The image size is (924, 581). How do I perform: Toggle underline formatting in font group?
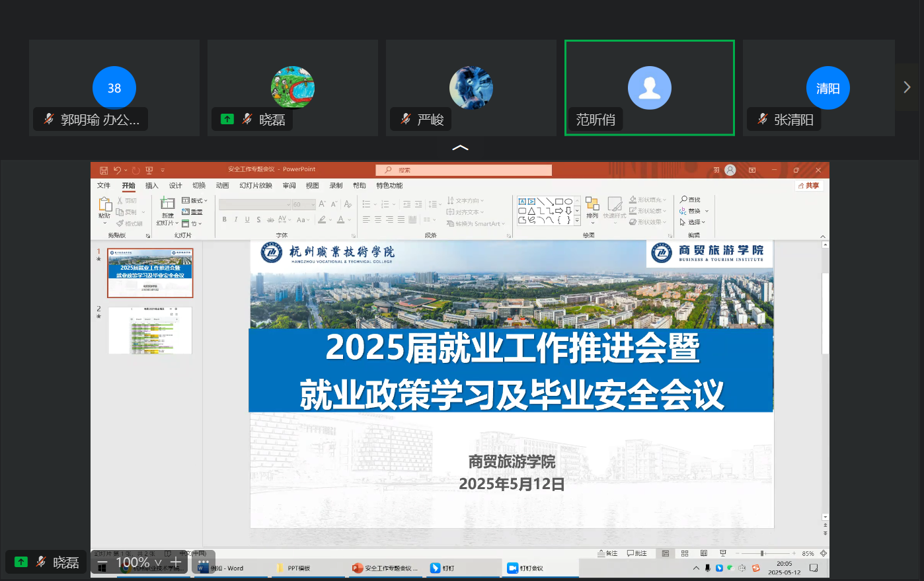click(x=247, y=219)
